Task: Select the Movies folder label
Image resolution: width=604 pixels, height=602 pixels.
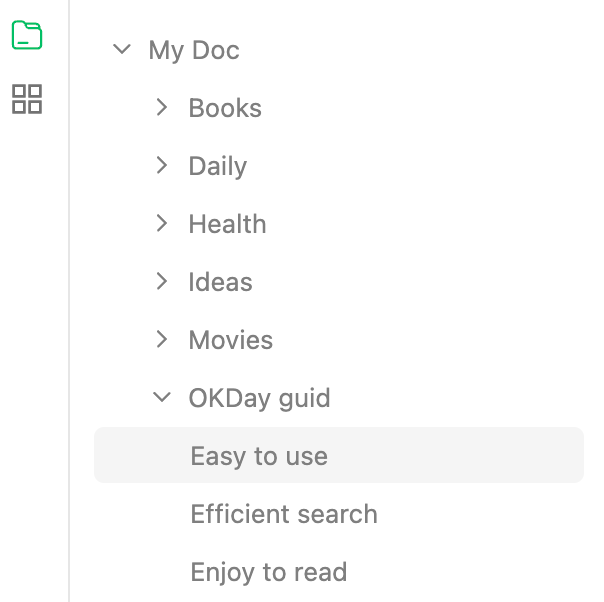Action: 230,340
